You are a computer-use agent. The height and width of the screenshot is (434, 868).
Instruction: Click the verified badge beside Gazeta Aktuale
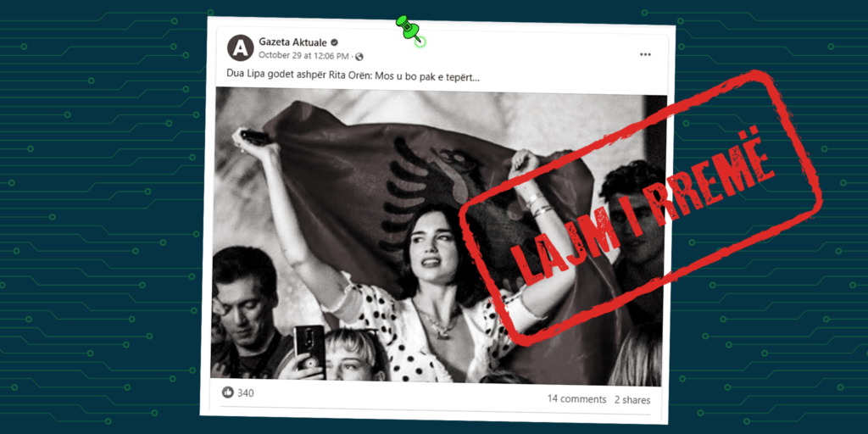(334, 42)
